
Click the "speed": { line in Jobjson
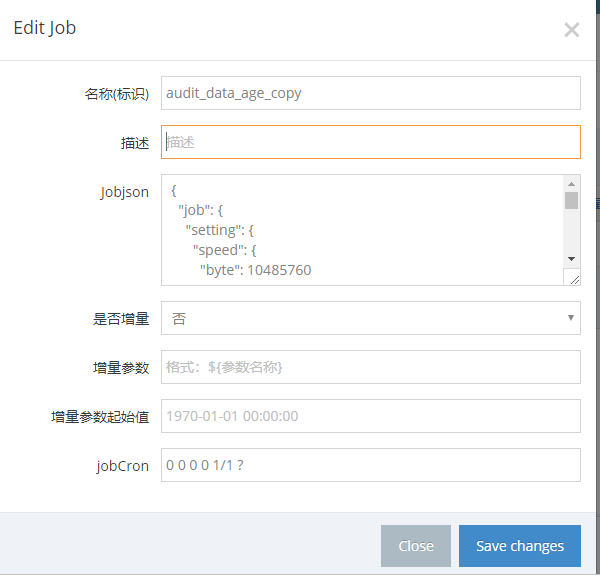point(225,250)
